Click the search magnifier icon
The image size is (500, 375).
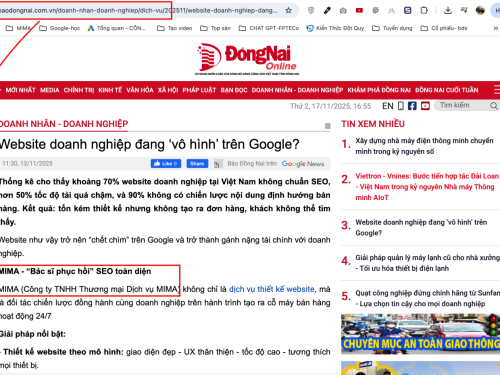[x=494, y=106]
